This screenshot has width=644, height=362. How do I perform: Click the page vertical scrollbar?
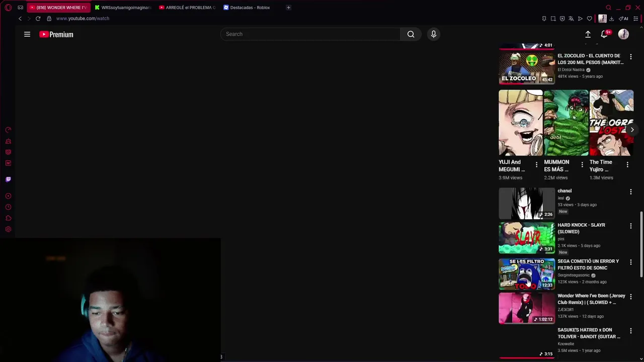(x=641, y=244)
